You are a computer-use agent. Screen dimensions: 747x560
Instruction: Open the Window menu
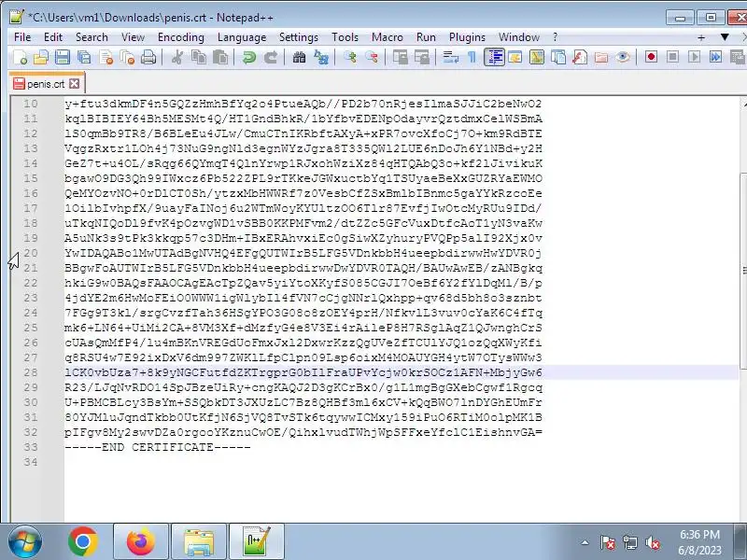click(x=519, y=37)
